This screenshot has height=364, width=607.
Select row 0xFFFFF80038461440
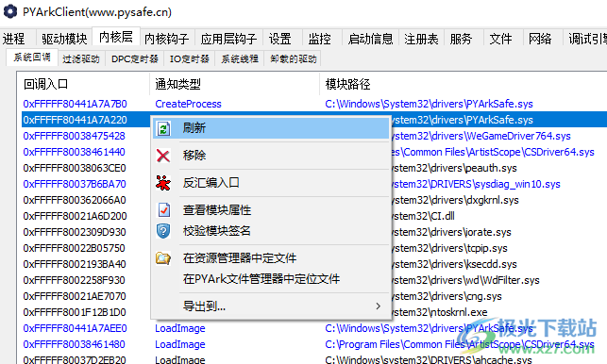pyautogui.click(x=74, y=152)
